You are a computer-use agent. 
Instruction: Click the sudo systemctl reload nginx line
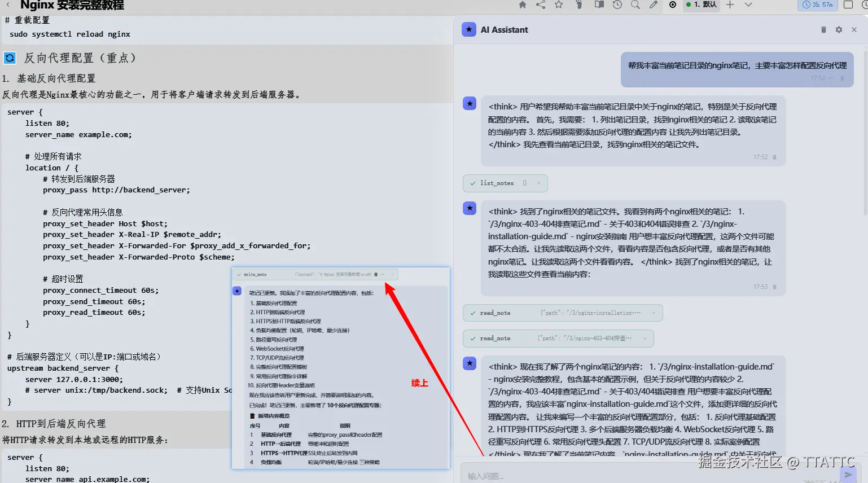[70, 34]
